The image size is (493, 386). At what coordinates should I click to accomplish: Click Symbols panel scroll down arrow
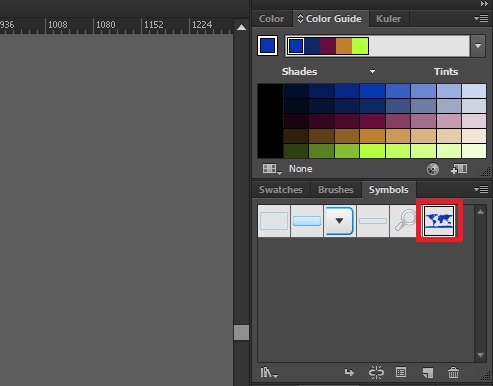(x=480, y=355)
